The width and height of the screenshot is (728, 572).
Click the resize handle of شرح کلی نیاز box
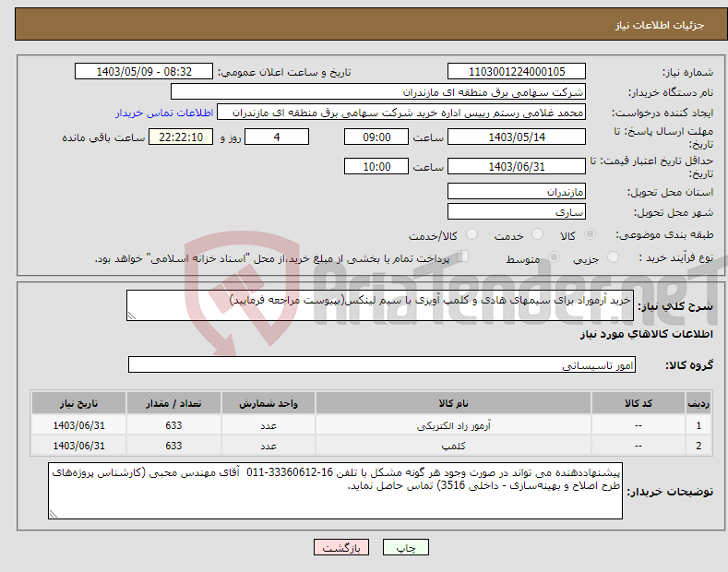tap(132, 316)
